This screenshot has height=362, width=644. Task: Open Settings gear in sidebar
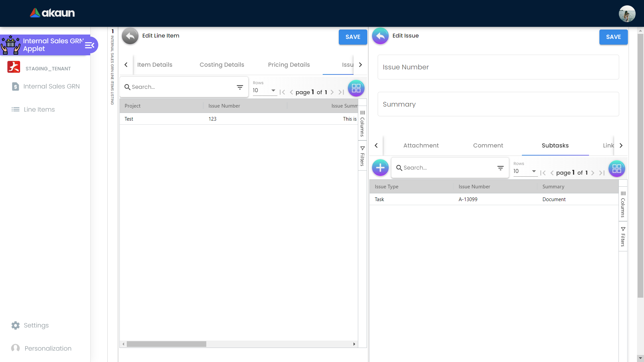pyautogui.click(x=15, y=325)
